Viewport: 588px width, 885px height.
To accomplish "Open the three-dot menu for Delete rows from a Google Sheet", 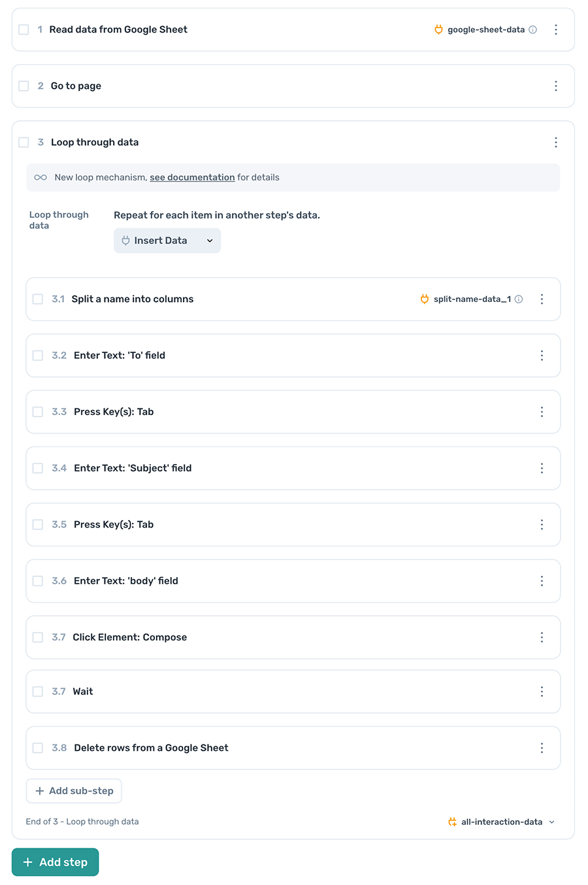I will [x=542, y=748].
